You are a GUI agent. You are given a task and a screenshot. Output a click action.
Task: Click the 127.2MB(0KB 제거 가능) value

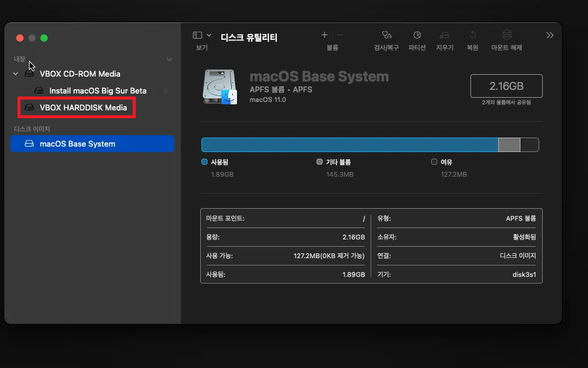point(329,256)
